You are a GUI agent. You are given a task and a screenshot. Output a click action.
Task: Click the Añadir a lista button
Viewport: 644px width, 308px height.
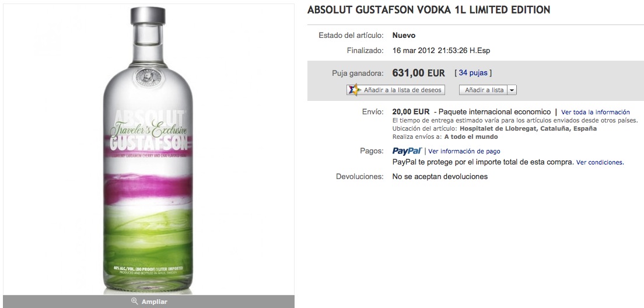click(x=484, y=90)
